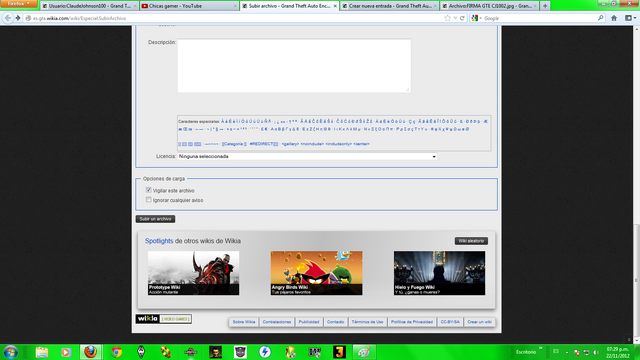Screen dimensions: 640x360
Task: Open CC-BY-SA license footer link
Action: pos(450,322)
